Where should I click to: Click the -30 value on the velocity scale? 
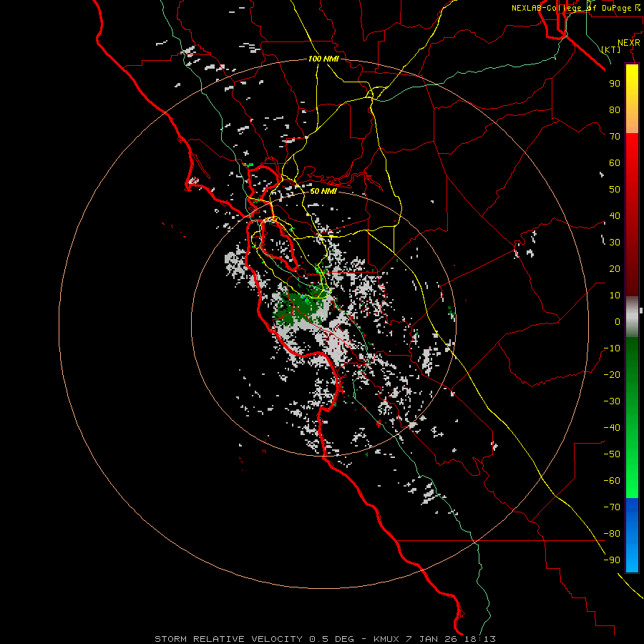tap(612, 401)
